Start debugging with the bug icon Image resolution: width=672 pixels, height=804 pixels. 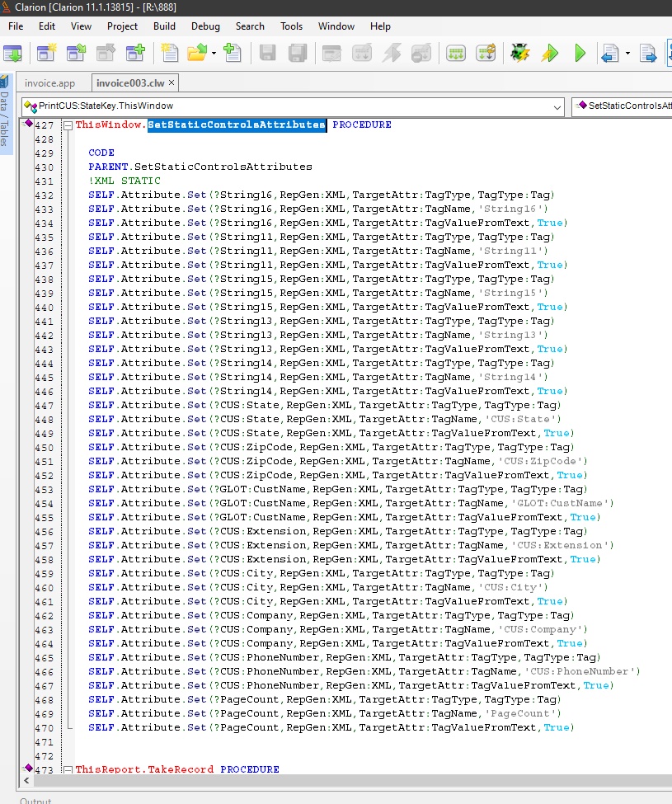(x=519, y=54)
